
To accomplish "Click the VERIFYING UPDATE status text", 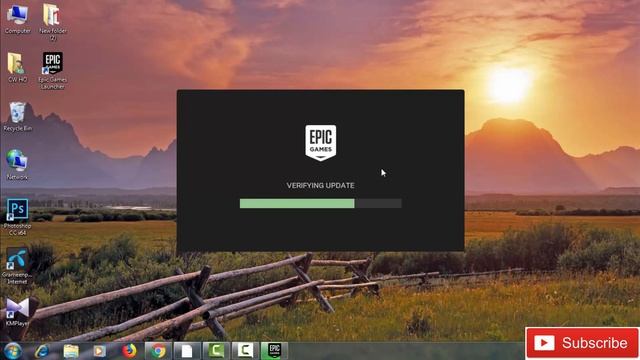I will [x=320, y=185].
